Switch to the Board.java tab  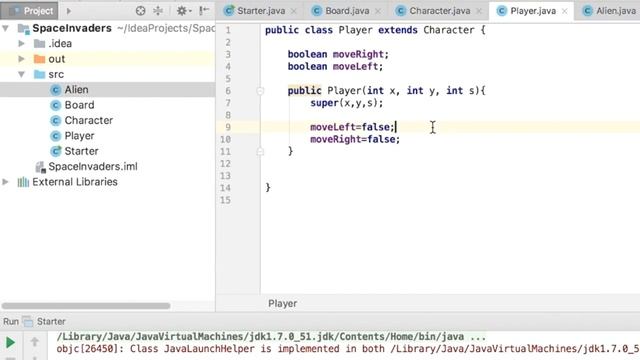tap(347, 11)
